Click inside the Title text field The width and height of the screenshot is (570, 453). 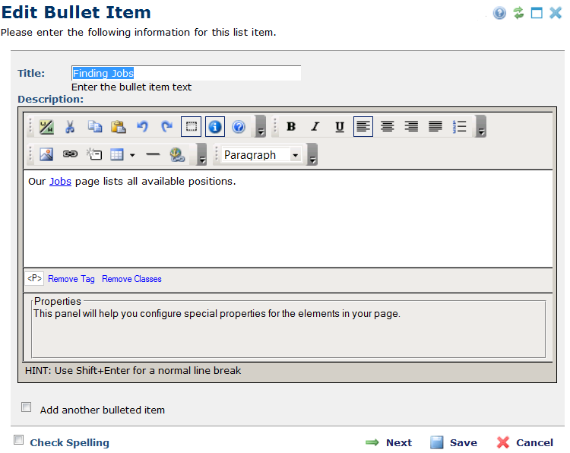pyautogui.click(x=186, y=73)
